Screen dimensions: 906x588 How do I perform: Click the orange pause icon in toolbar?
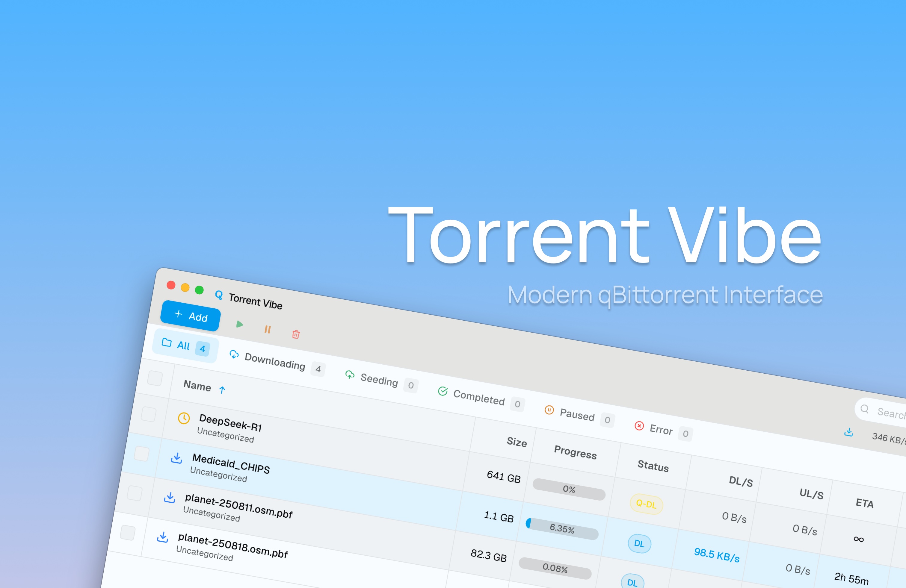click(268, 329)
